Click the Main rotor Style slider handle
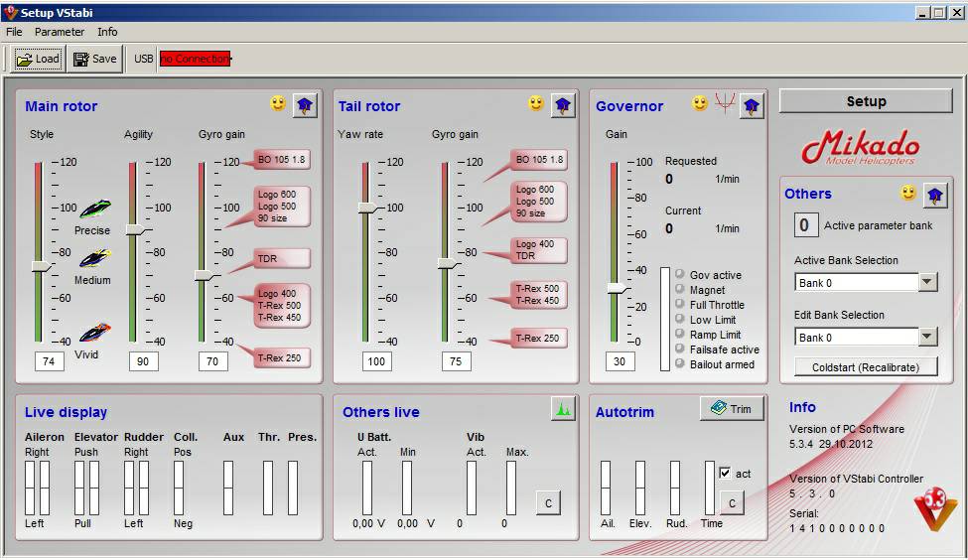 pyautogui.click(x=42, y=266)
